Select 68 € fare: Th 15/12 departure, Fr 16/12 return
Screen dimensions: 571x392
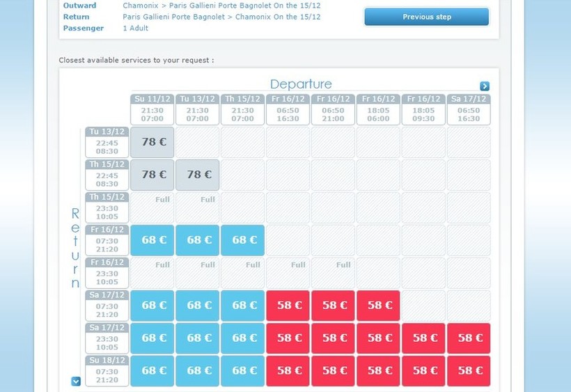click(x=243, y=240)
